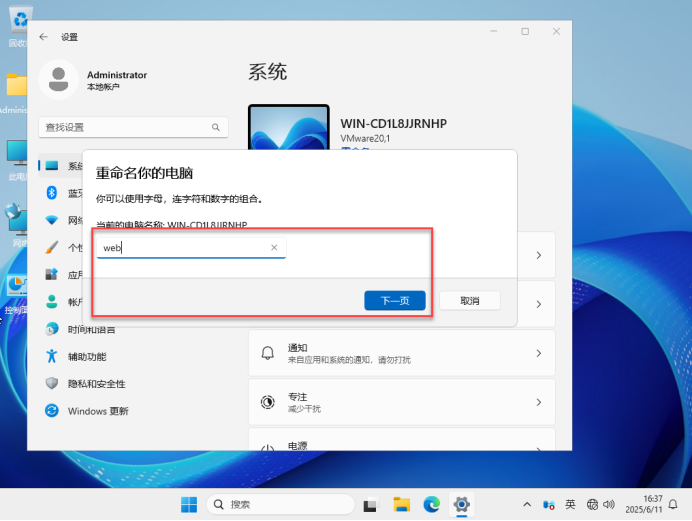Click the computer name text field
The image size is (692, 521).
point(183,247)
